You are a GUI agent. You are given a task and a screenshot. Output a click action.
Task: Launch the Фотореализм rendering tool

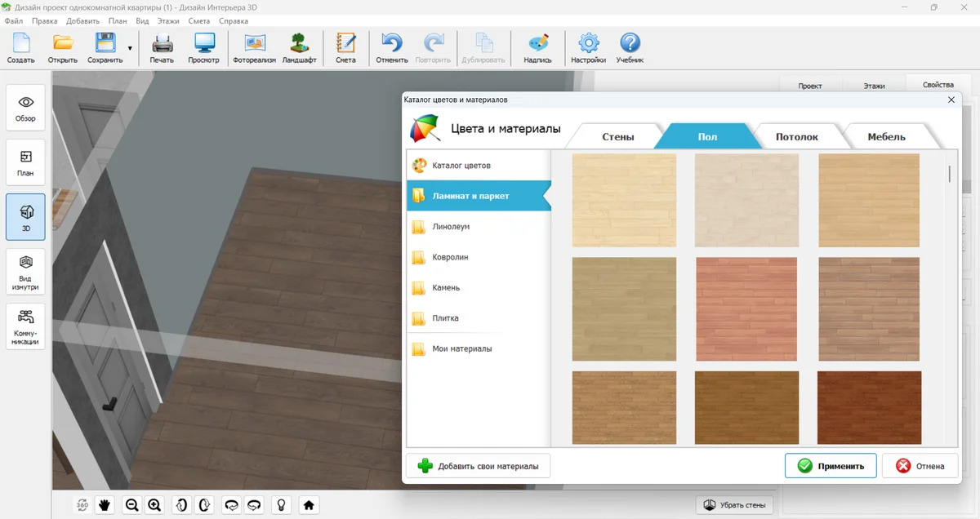pyautogui.click(x=255, y=48)
